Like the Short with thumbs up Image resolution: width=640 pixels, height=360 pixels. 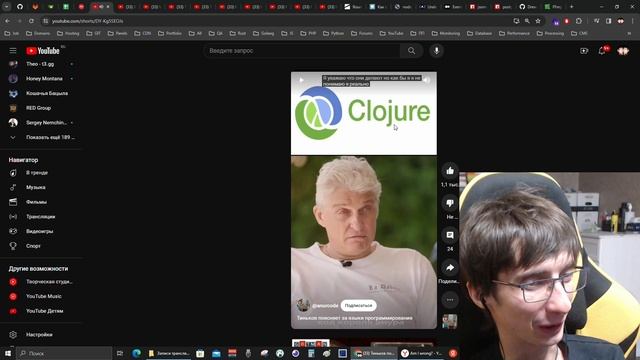[x=450, y=171]
